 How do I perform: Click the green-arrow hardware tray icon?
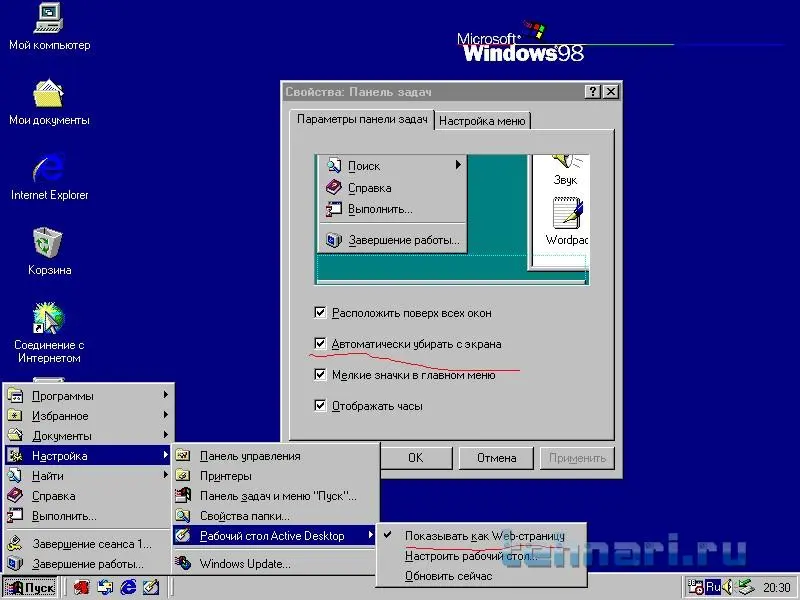pos(745,587)
